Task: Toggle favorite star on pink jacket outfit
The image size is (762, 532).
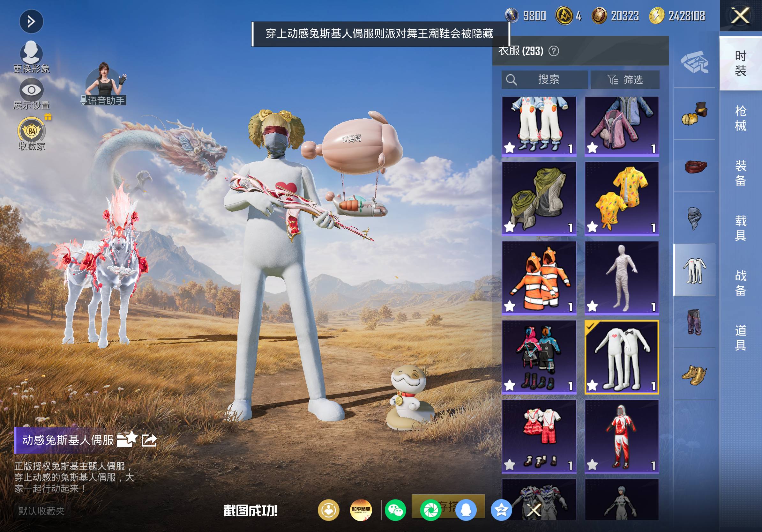Action: click(593, 148)
